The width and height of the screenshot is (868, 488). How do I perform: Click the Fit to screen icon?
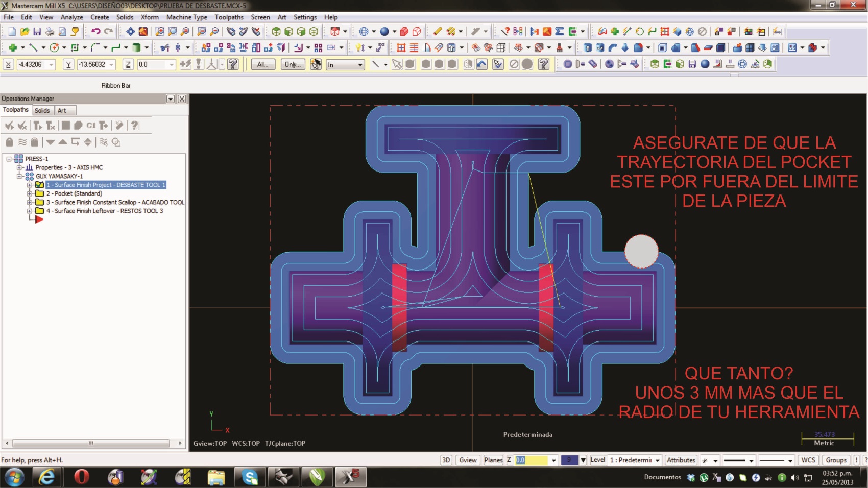click(131, 32)
